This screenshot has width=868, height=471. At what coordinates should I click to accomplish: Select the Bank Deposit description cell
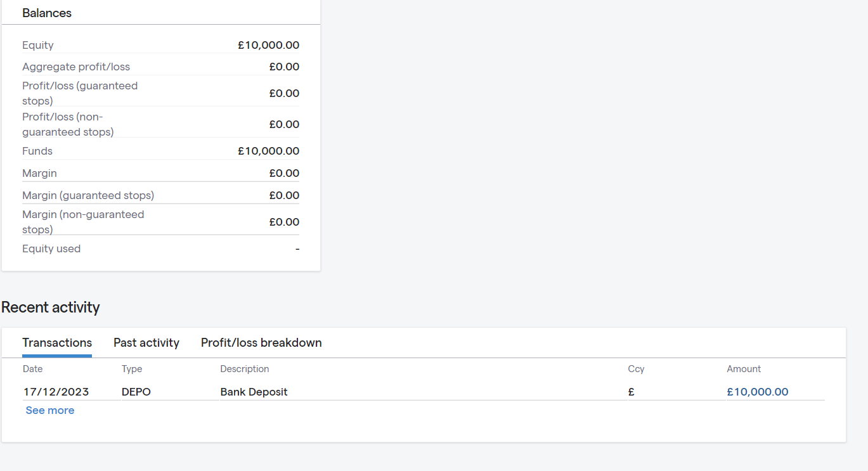pyautogui.click(x=254, y=392)
